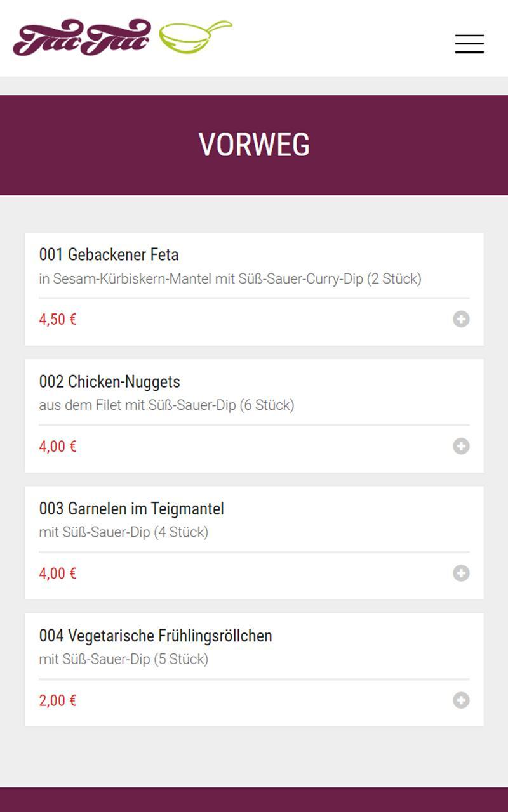Image resolution: width=508 pixels, height=812 pixels.
Task: Add Gebackener Feta with plus icon
Action: [461, 319]
